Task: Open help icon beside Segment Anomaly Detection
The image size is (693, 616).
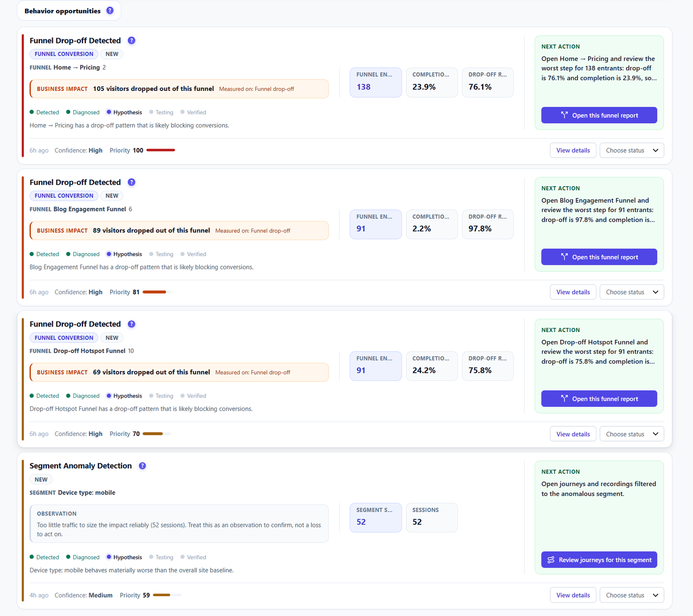Action: [x=142, y=466]
